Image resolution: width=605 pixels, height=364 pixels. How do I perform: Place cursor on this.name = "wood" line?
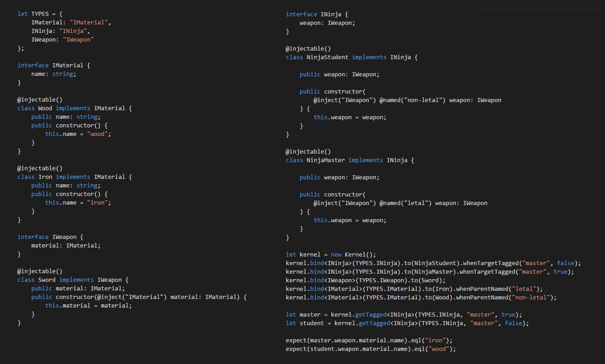tap(78, 134)
